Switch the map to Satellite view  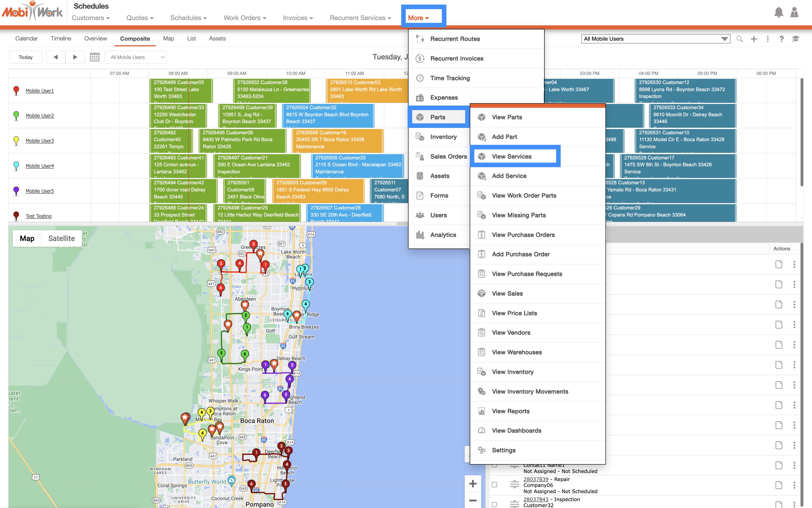61,238
